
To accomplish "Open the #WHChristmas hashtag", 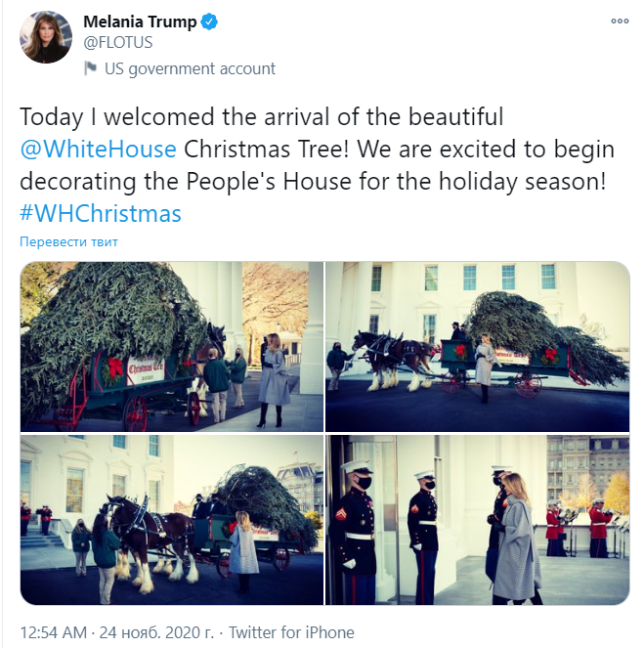I will tap(101, 214).
